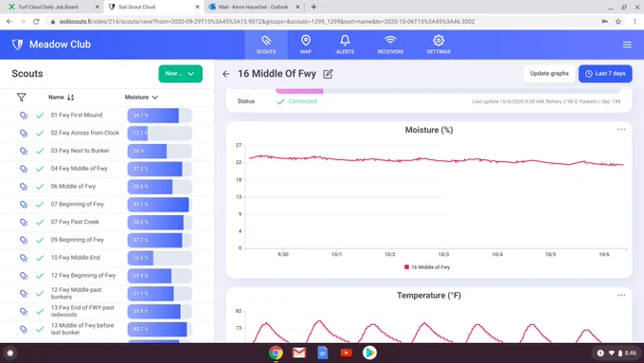Open the ChromeOS launcher button

pos(10,353)
